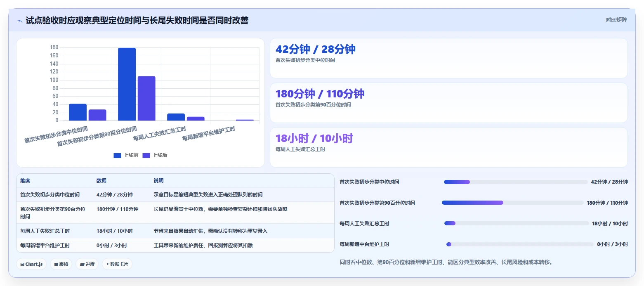Toggle the 上线后 legend entry

coord(155,155)
